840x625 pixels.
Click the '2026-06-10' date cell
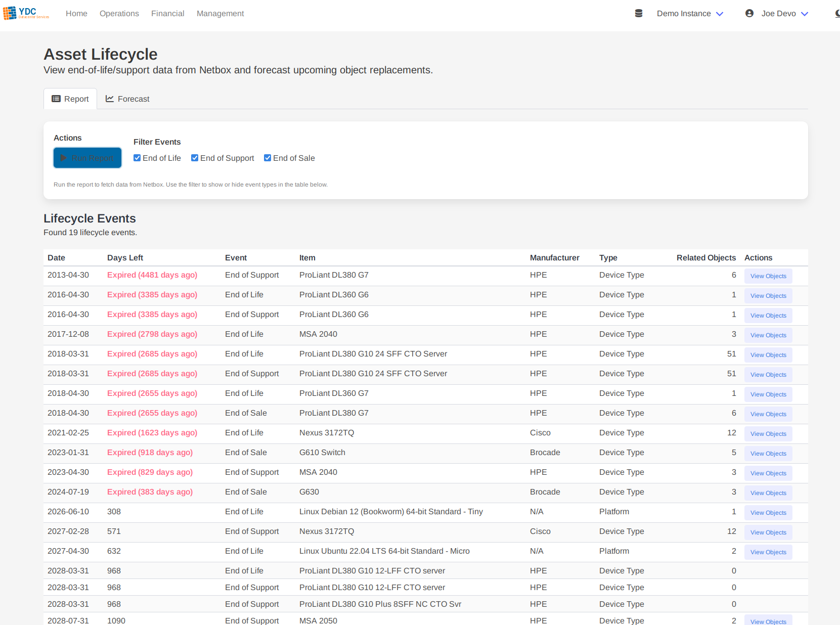point(68,512)
